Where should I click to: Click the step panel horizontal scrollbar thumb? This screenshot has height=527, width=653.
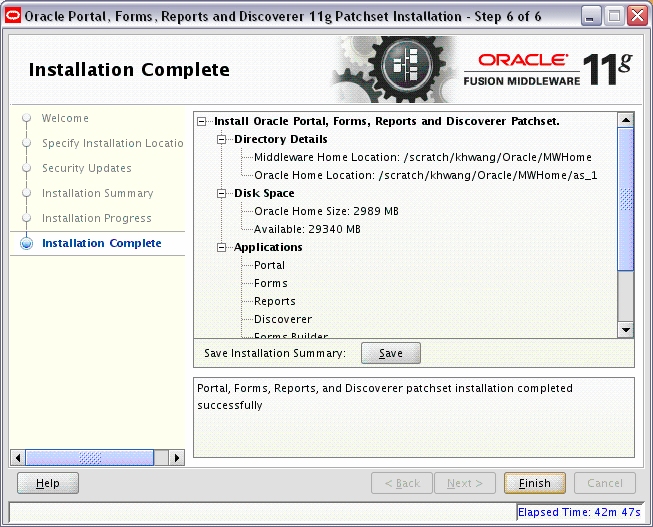[90, 458]
